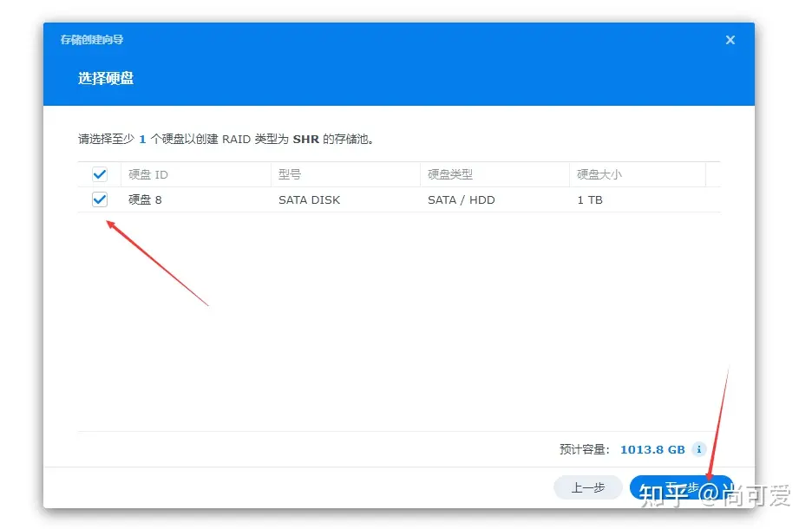Sort by the 型号 column header
This screenshot has height=529, width=812.
345,174
